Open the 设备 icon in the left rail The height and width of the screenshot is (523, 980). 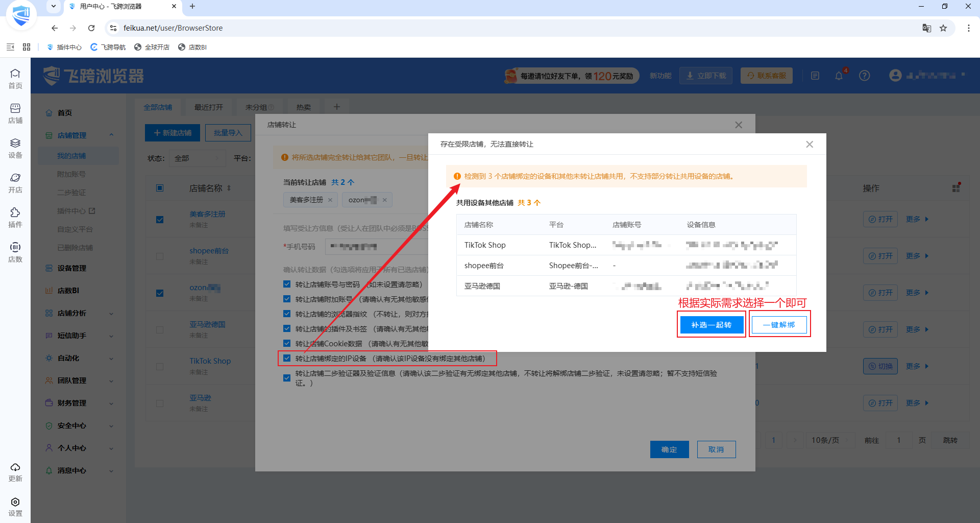(x=15, y=148)
